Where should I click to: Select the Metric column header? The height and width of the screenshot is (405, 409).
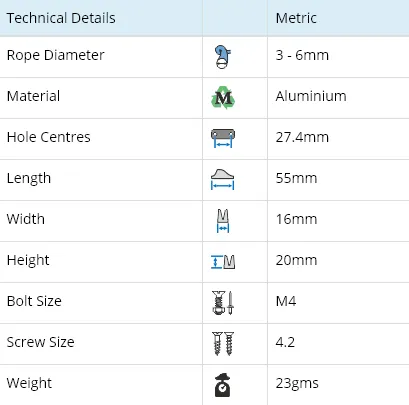point(296,18)
